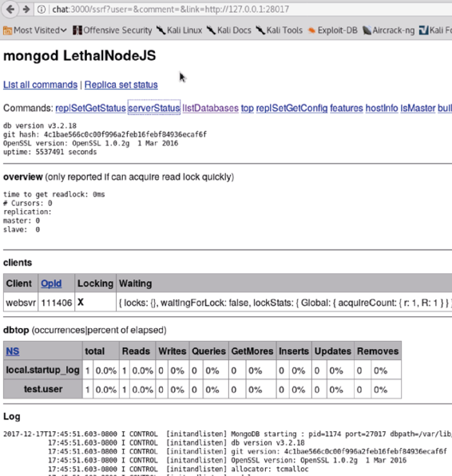Click the Queries column header in dbtop
Image resolution: width=452 pixels, height=476 pixels.
(209, 351)
